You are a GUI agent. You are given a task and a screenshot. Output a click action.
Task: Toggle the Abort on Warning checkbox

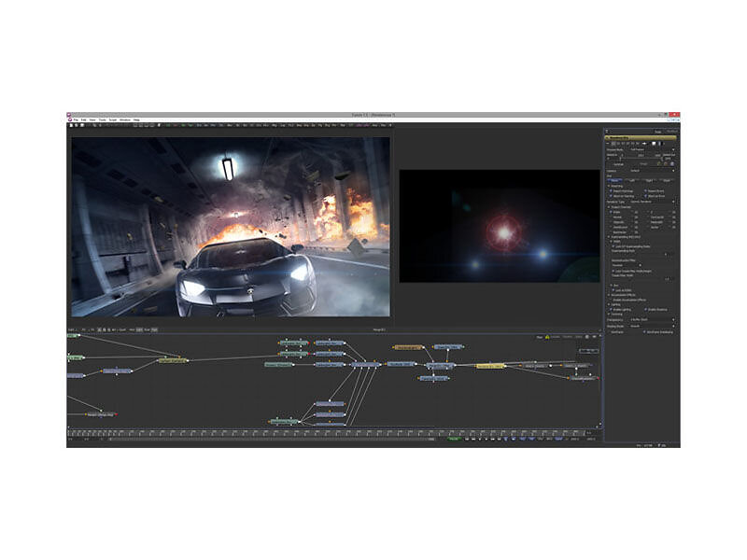(x=611, y=196)
